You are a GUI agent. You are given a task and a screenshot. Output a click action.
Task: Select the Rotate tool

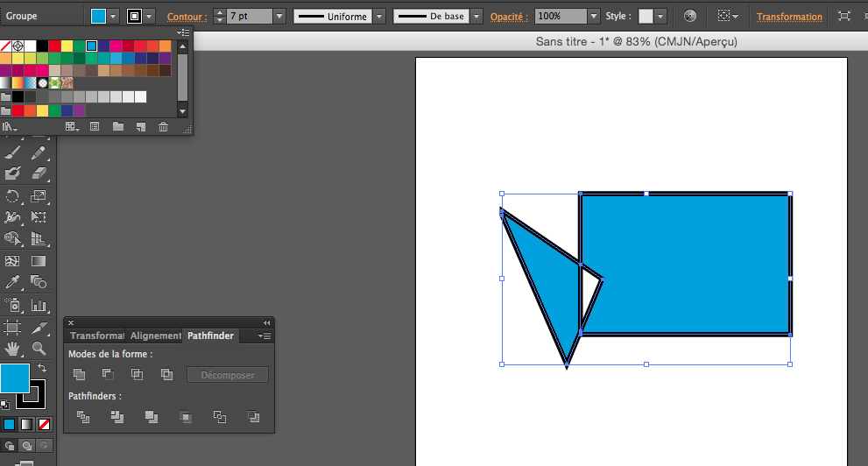click(x=12, y=196)
